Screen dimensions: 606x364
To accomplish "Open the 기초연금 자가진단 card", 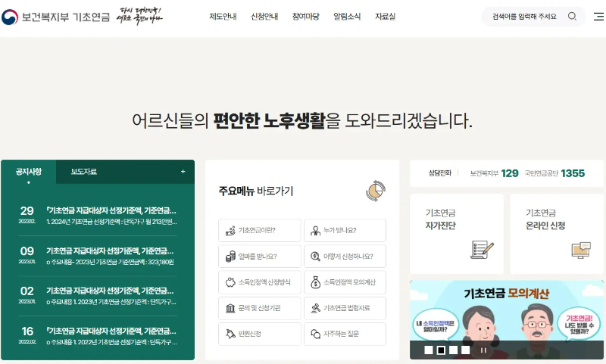I will coord(457,234).
